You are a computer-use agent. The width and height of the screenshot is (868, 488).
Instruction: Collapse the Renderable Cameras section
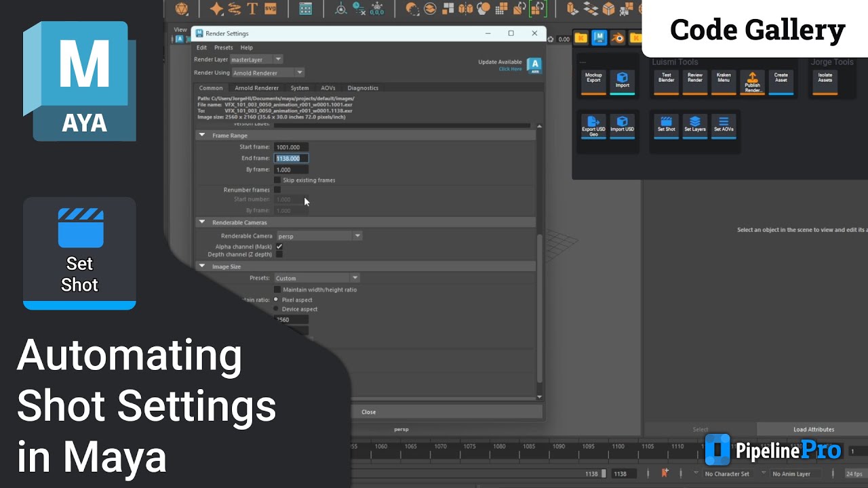[x=202, y=222]
